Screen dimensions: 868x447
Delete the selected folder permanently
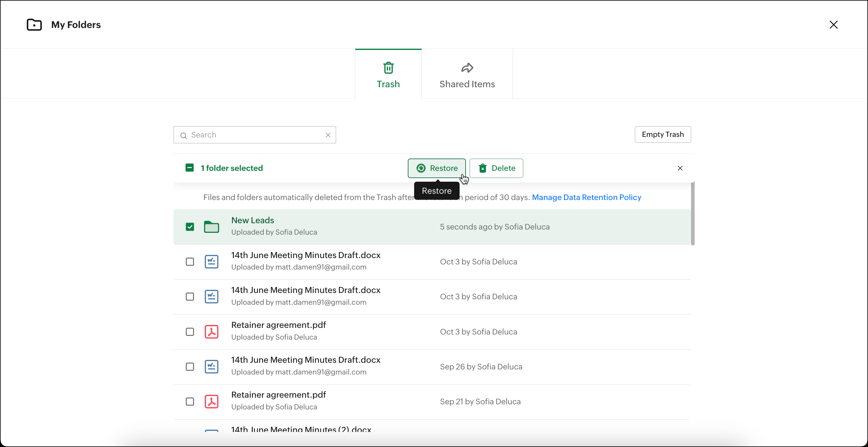pos(496,168)
